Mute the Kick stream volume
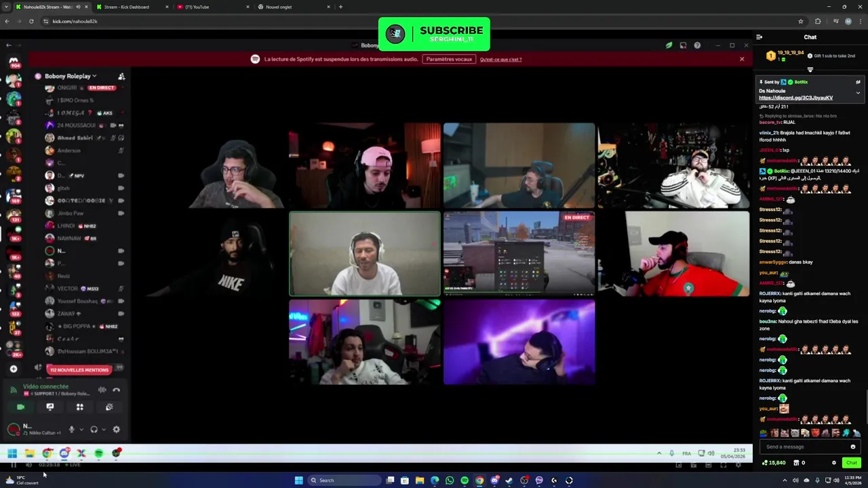868x488 pixels. point(28,465)
